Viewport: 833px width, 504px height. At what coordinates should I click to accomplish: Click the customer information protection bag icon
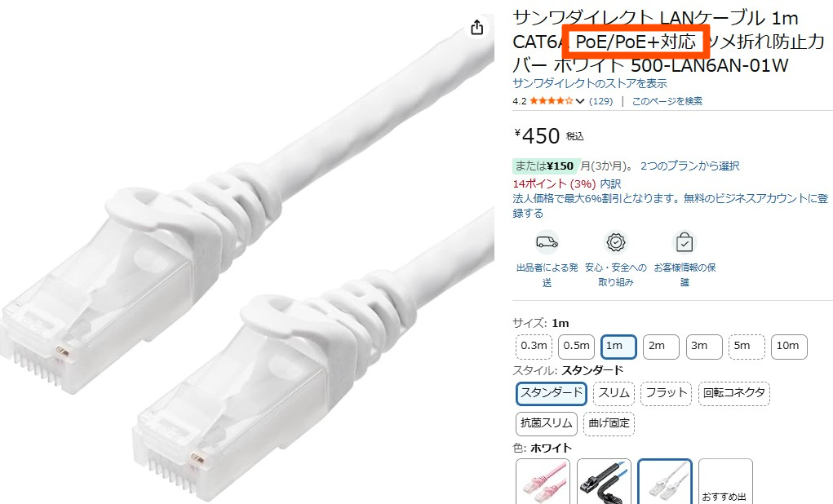[685, 242]
